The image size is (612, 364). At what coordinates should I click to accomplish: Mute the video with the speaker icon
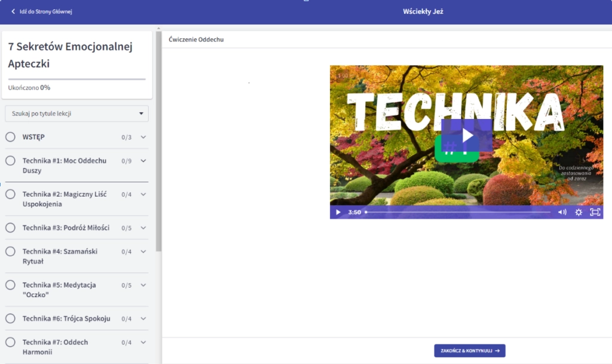[562, 212]
